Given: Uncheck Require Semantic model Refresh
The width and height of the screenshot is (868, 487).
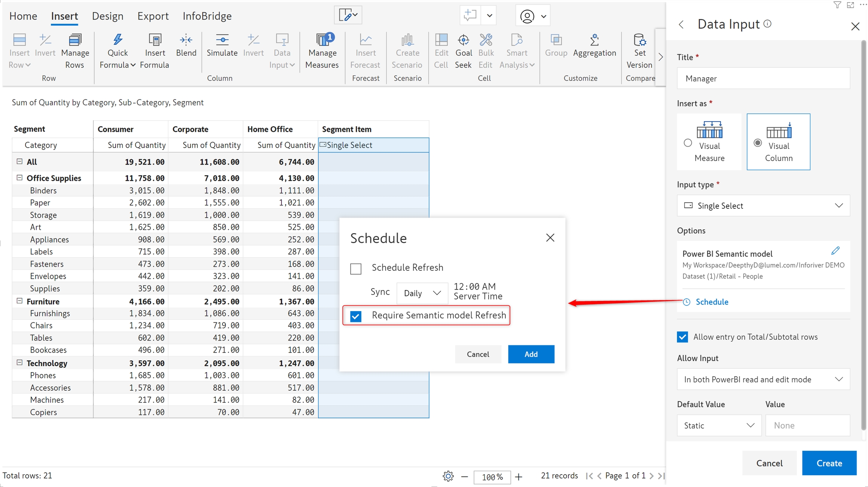Looking at the screenshot, I should point(356,316).
